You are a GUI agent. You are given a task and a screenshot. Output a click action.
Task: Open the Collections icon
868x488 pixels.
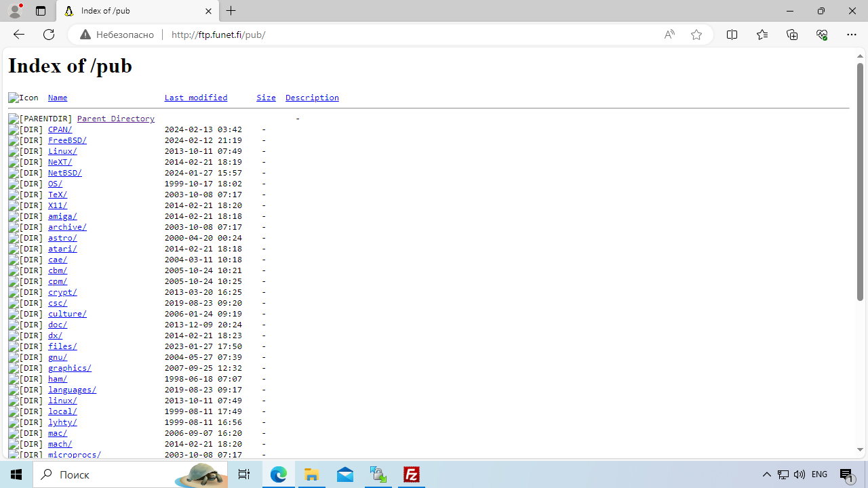(791, 35)
